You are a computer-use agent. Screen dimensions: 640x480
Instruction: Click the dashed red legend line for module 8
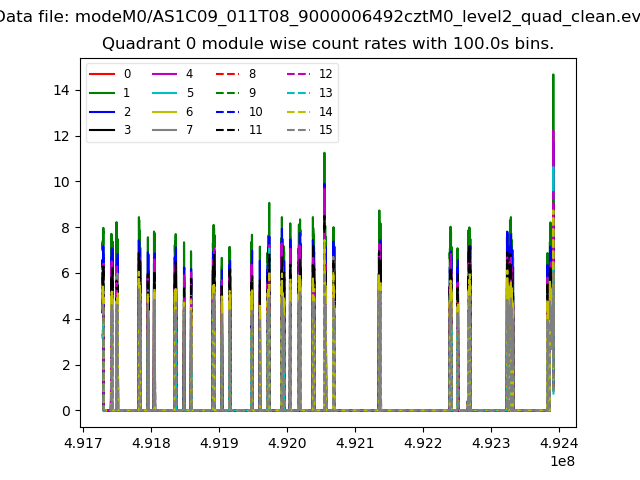pyautogui.click(x=229, y=74)
